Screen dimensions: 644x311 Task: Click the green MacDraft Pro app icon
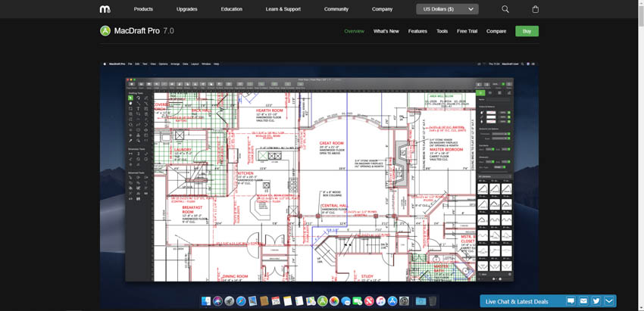click(105, 31)
